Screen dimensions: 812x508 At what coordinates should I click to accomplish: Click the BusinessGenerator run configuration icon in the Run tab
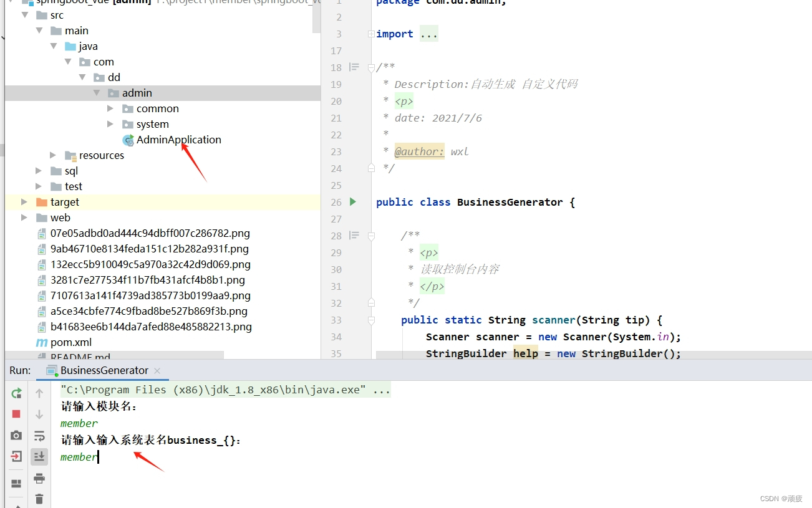click(52, 370)
